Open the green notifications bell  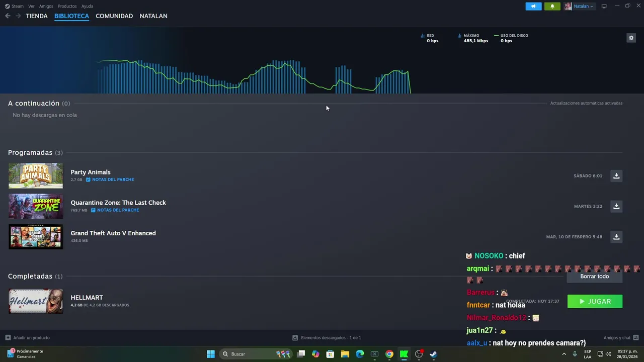(552, 6)
